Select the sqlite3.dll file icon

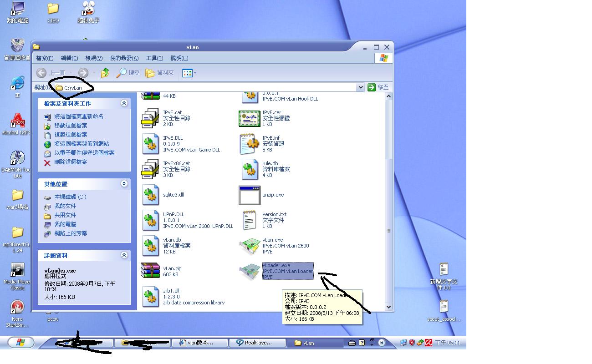coord(150,195)
